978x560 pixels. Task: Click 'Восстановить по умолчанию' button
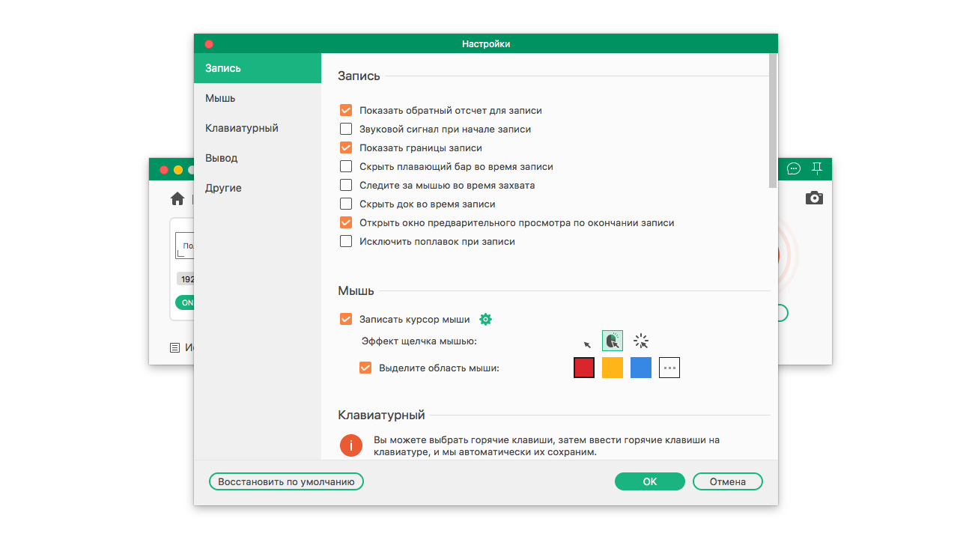click(286, 481)
